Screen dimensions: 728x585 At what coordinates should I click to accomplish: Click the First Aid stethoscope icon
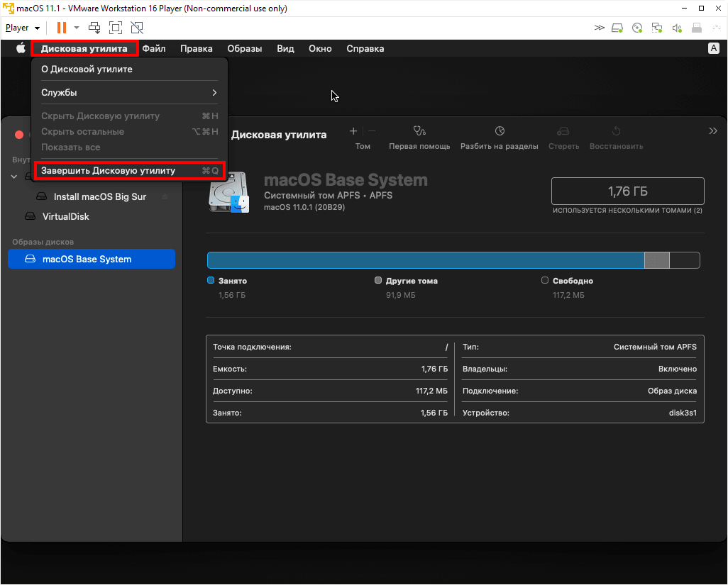pos(419,131)
